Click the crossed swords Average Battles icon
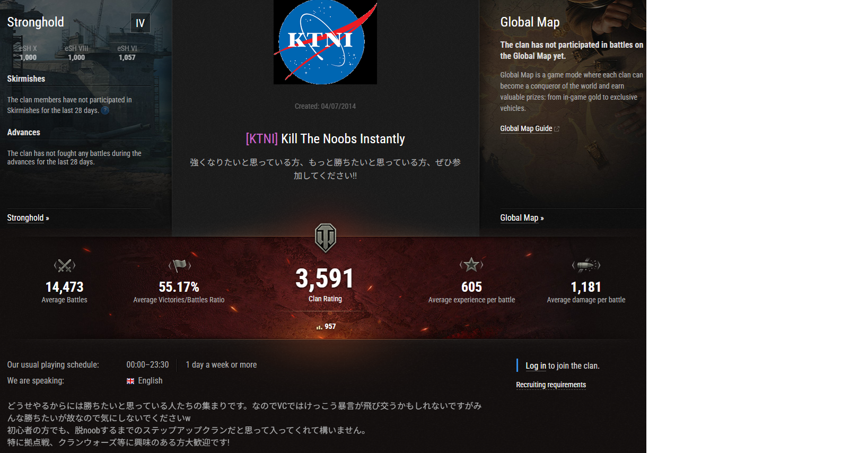Image resolution: width=868 pixels, height=453 pixels. [65, 265]
